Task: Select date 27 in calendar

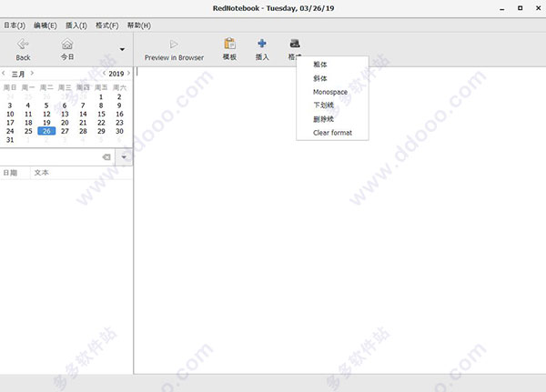Action: [x=65, y=131]
